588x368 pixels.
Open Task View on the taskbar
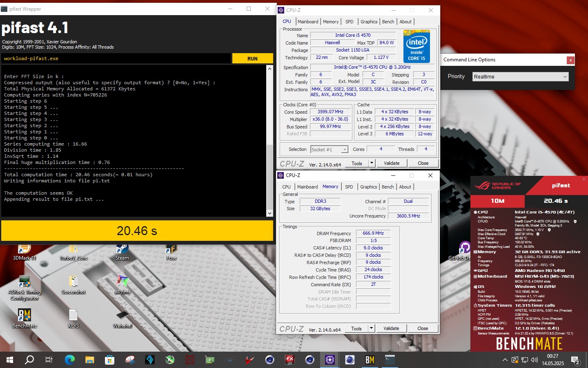(49, 360)
